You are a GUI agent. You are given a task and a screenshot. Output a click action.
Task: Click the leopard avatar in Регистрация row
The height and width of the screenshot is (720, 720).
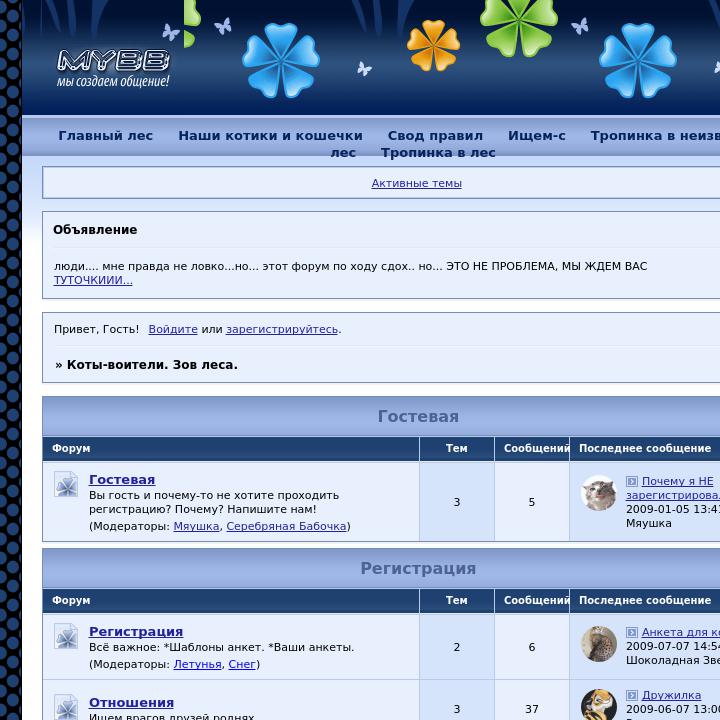pyautogui.click(x=599, y=644)
